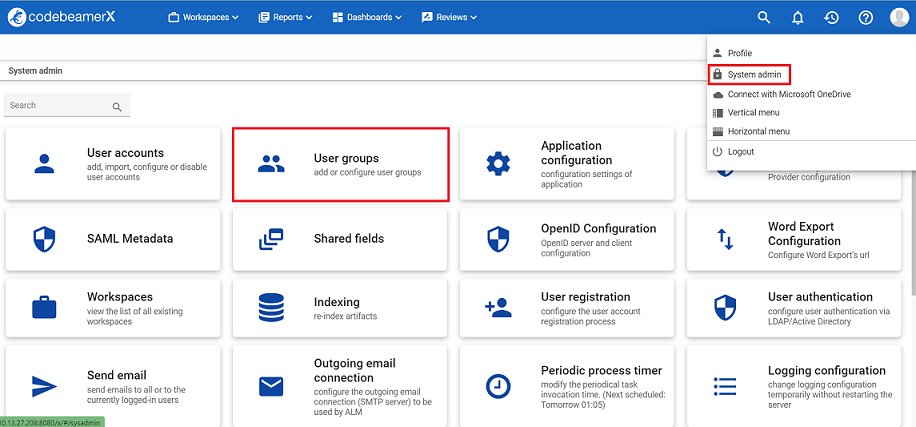This screenshot has width=916, height=427.
Task: Click the search magnifier icon in top bar
Action: (x=764, y=17)
